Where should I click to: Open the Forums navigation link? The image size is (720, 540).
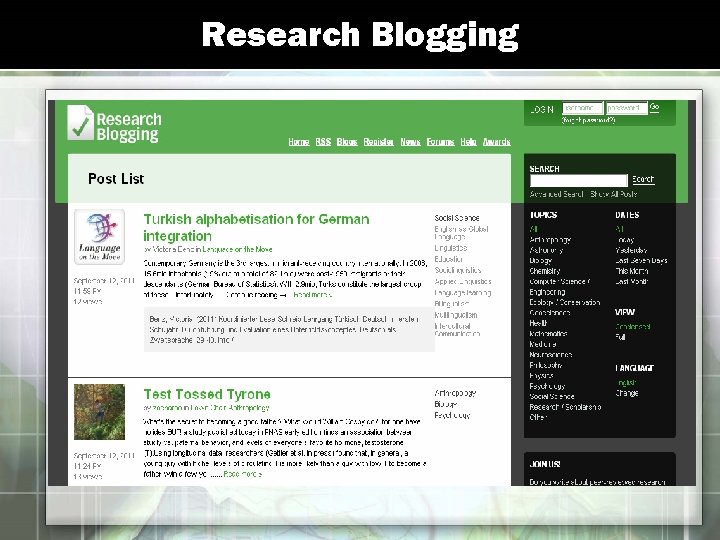coord(440,142)
